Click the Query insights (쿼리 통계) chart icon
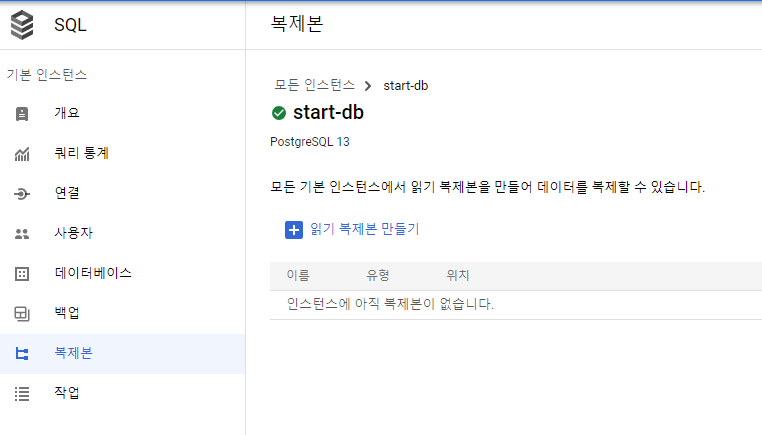The image size is (762, 435). coord(22,154)
